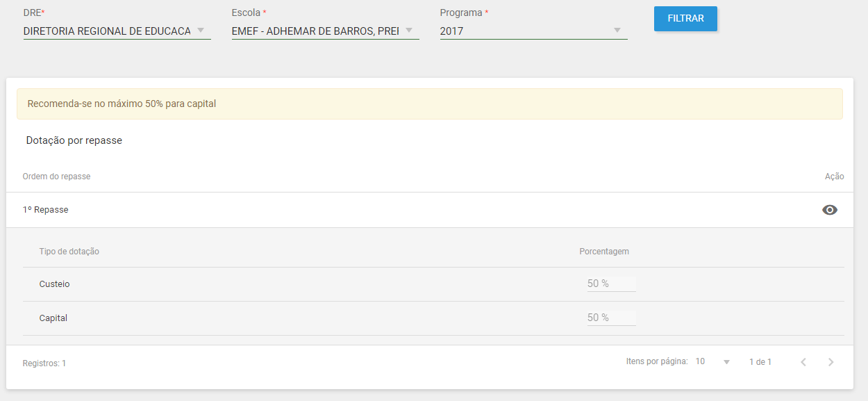This screenshot has height=401, width=868.
Task: Expand the Escola dropdown arrow
Action: click(x=409, y=31)
